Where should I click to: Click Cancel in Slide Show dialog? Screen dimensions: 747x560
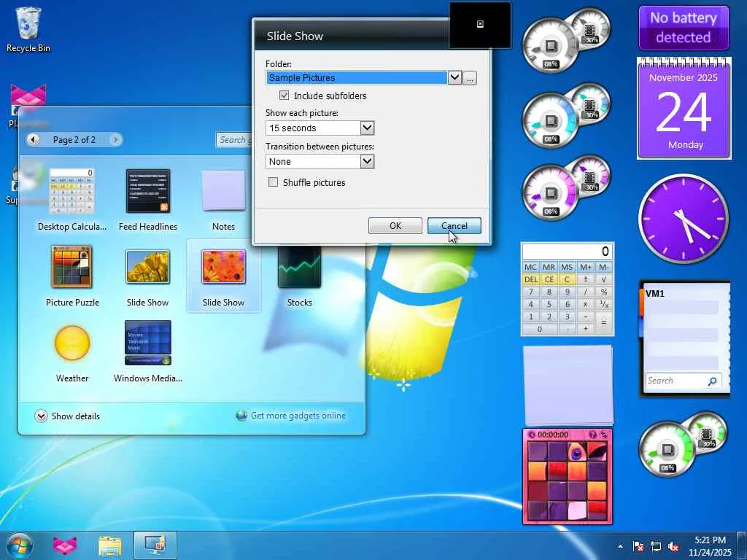point(454,226)
